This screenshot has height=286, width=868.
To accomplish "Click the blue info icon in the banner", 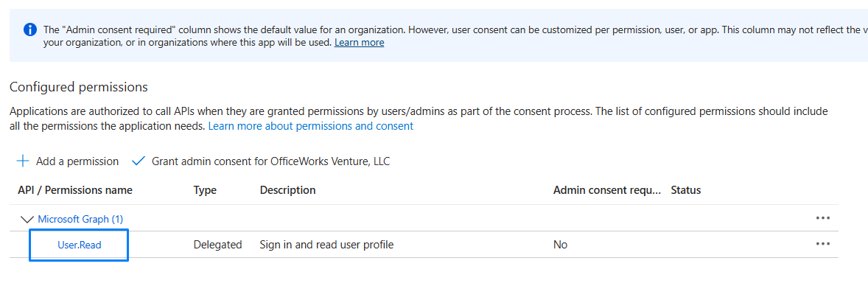I will click(30, 29).
